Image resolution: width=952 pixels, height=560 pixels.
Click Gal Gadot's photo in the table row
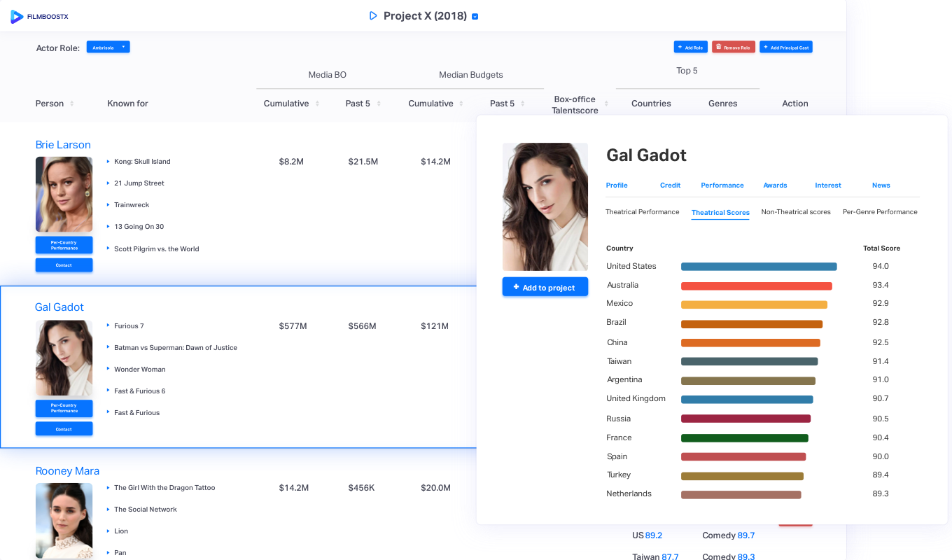pos(64,358)
